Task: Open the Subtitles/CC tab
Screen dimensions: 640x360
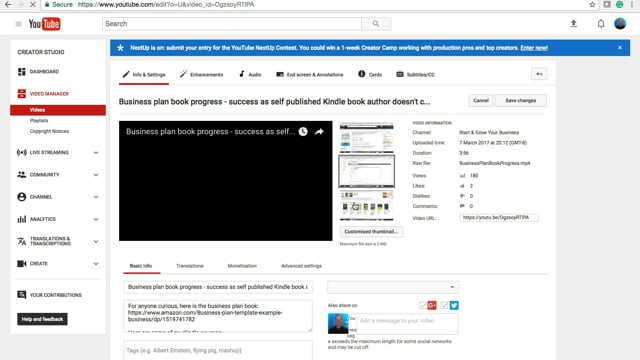Action: pyautogui.click(x=416, y=75)
